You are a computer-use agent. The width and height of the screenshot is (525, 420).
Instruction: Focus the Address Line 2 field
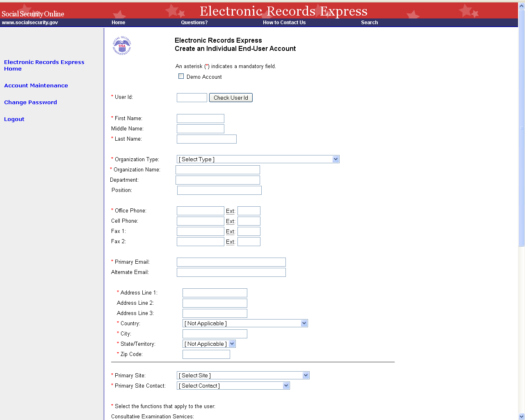tap(215, 303)
